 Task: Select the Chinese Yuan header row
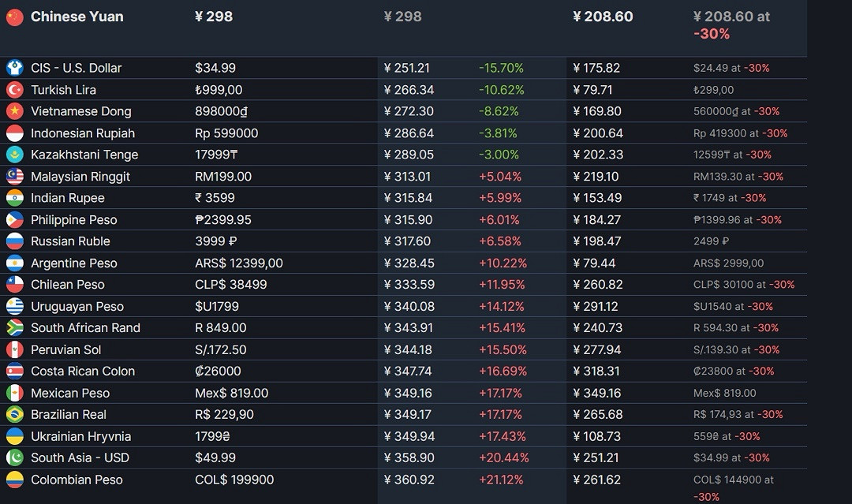pos(77,17)
